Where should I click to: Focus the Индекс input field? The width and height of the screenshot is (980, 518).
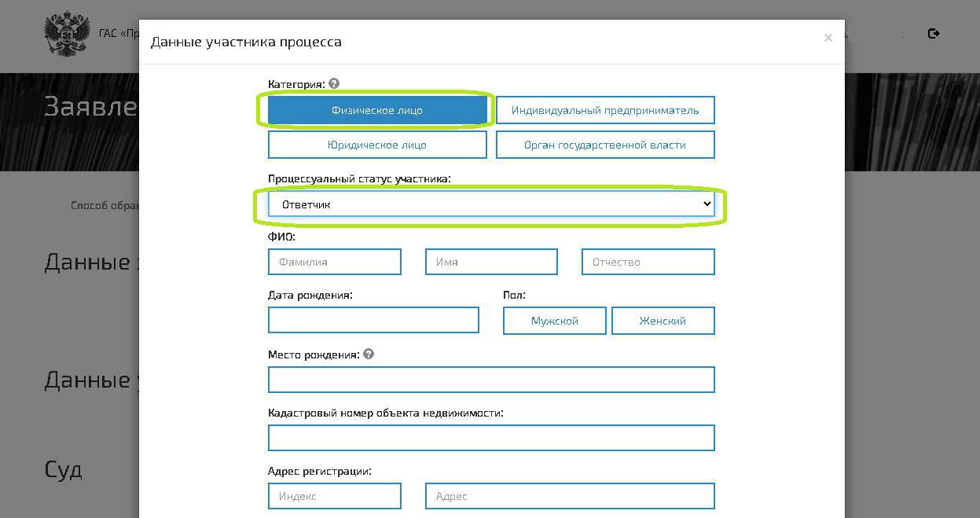click(335, 496)
